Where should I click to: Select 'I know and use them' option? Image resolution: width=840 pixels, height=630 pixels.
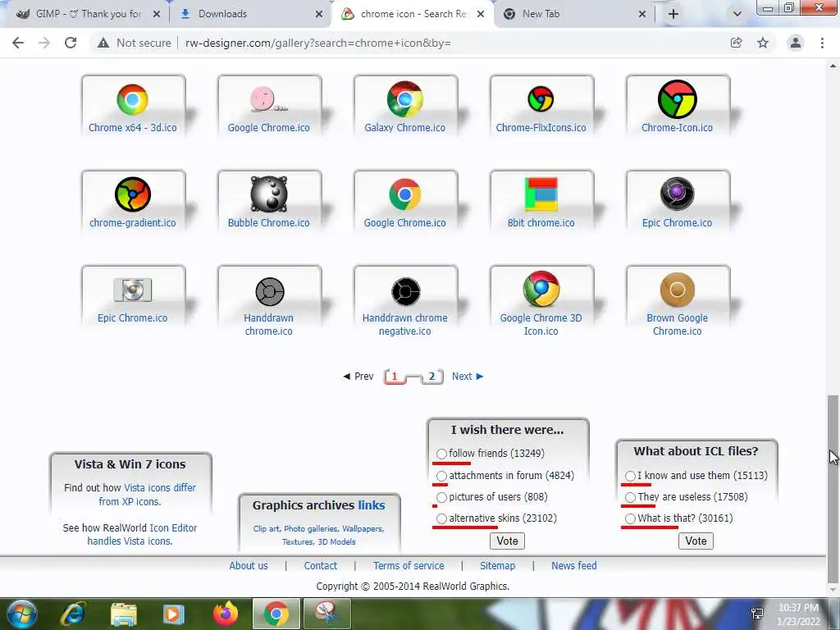(630, 476)
